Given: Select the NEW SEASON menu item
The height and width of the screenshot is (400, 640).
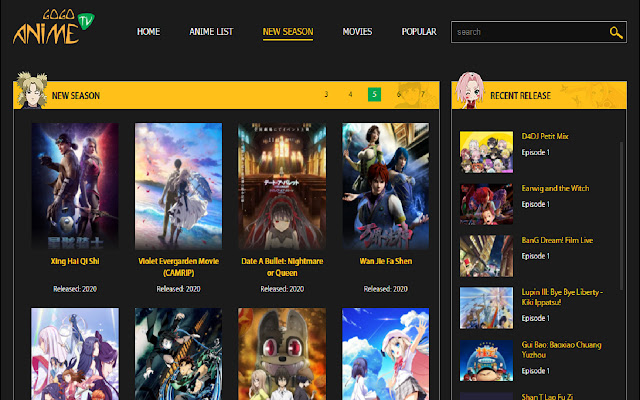Looking at the screenshot, I should [x=288, y=31].
